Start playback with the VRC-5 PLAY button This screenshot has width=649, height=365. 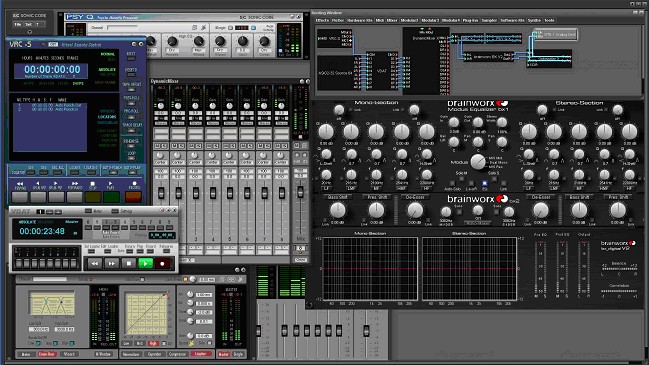(x=111, y=197)
